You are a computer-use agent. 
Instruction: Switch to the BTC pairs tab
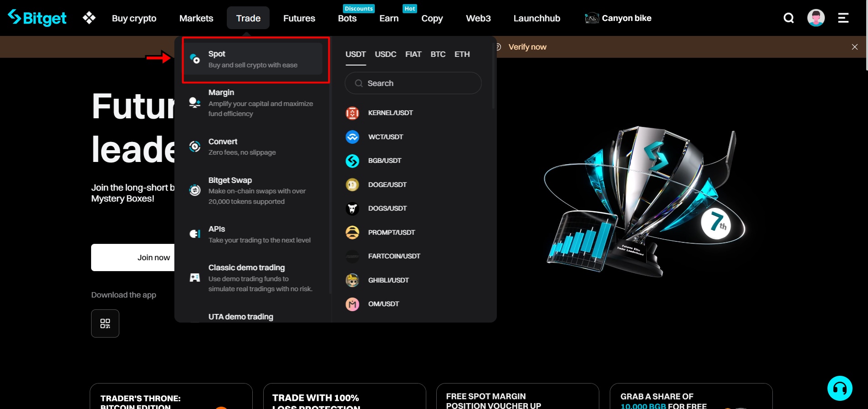[x=438, y=54]
